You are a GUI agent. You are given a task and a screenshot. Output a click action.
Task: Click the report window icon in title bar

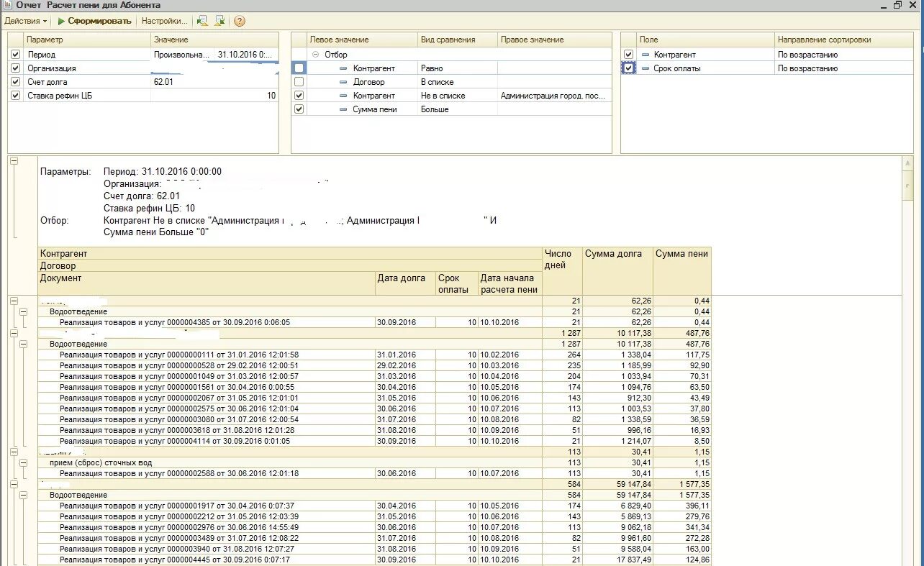click(x=7, y=5)
